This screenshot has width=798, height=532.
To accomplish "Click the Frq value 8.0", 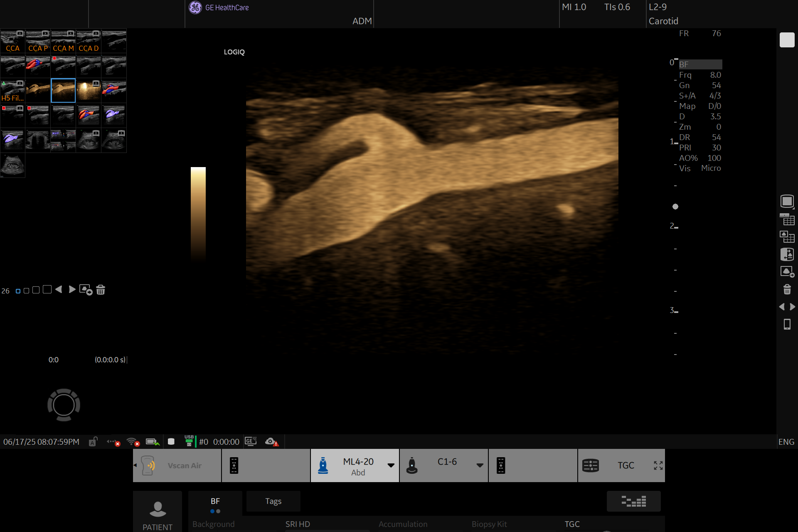I will pos(715,75).
